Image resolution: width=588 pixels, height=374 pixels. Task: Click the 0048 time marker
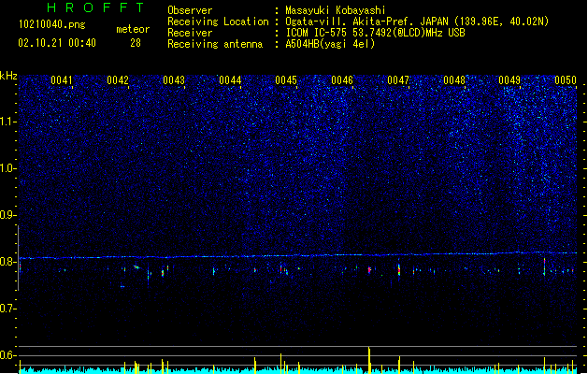[454, 80]
